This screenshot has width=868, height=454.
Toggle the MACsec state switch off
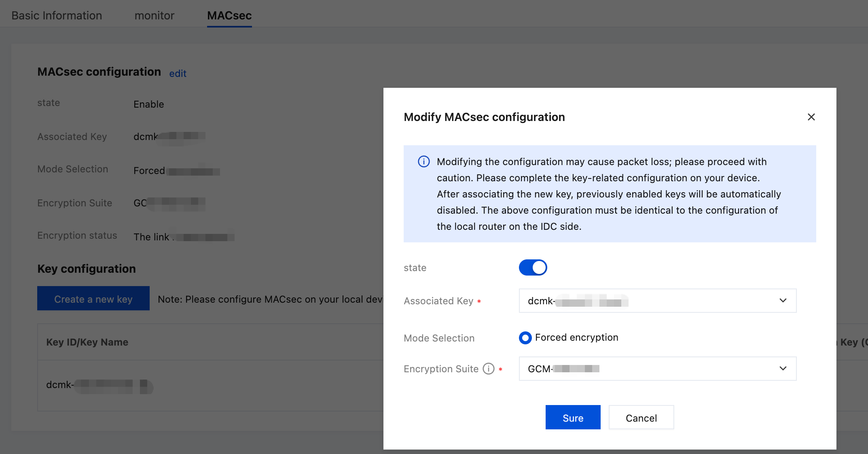point(533,267)
